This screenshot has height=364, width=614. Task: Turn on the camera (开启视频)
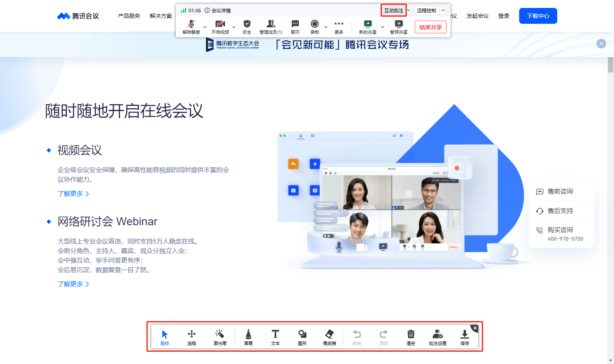(220, 27)
